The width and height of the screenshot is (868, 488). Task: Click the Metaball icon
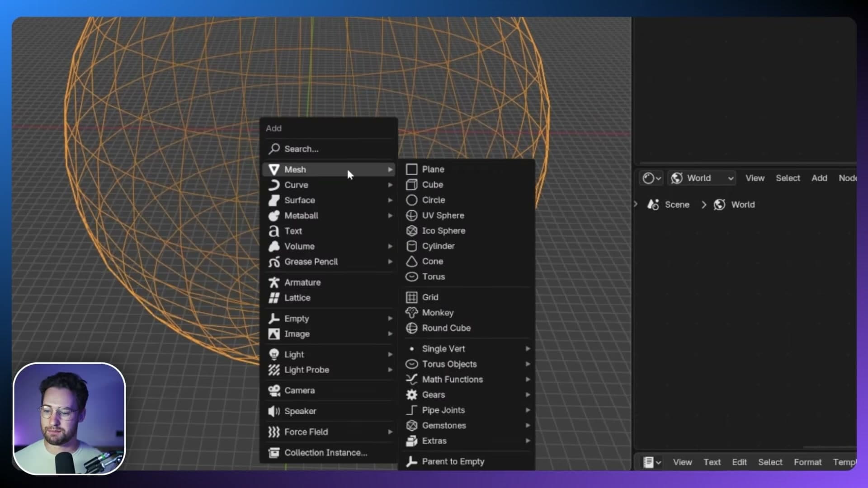click(274, 216)
